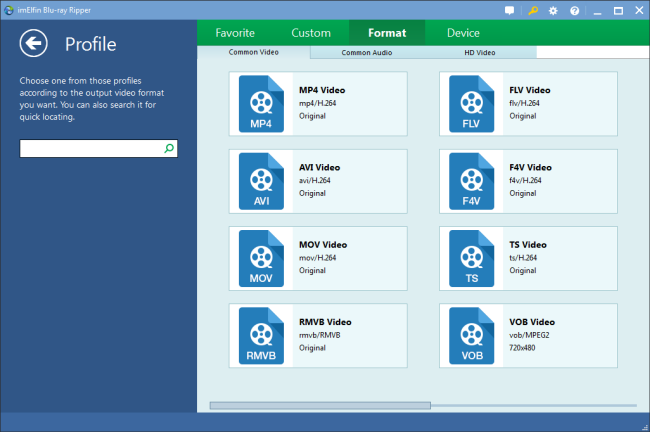The width and height of the screenshot is (650, 432).
Task: Open the HD Video sub-tab
Action: [480, 53]
